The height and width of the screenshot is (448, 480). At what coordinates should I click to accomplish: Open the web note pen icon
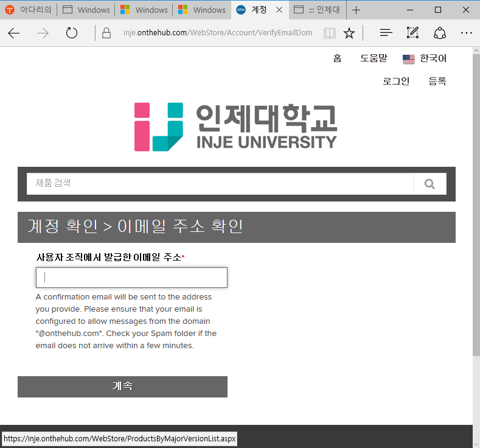pyautogui.click(x=412, y=33)
